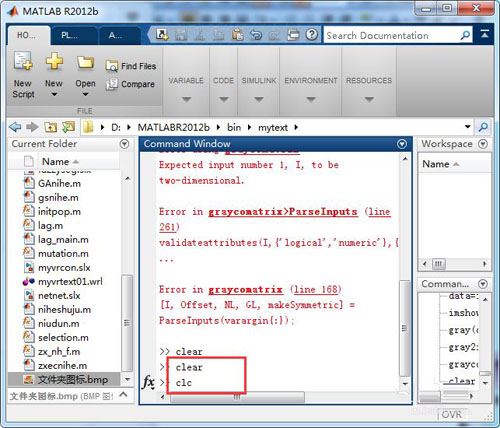Screen dimensions: 500x428
Task: Click the Save icon in quick access toolbar
Action: 181,35
